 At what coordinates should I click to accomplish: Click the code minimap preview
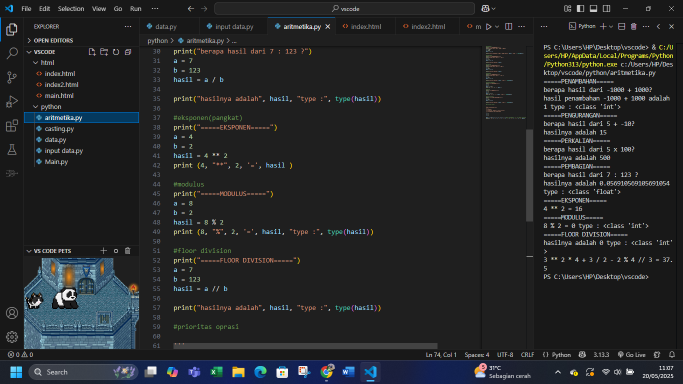pos(505,82)
